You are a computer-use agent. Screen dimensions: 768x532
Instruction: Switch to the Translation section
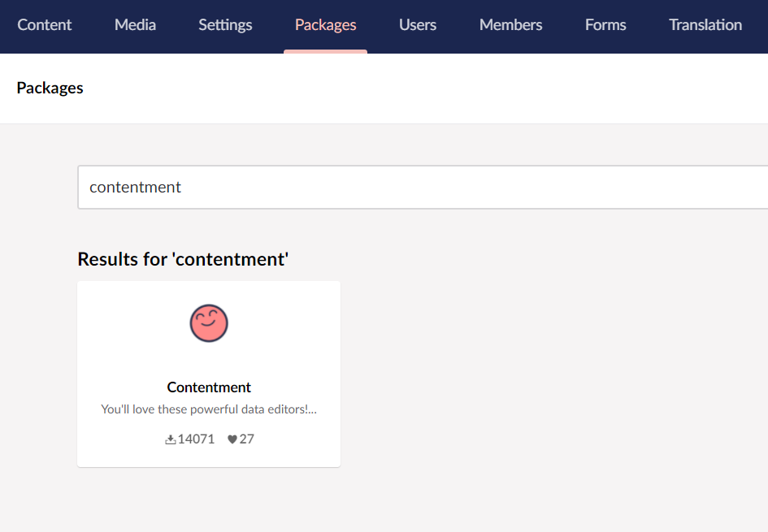tap(705, 25)
